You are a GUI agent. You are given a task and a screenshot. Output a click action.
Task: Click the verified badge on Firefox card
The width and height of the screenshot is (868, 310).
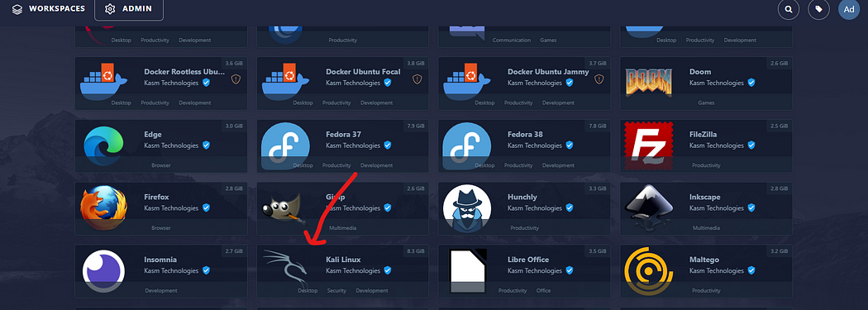206,208
